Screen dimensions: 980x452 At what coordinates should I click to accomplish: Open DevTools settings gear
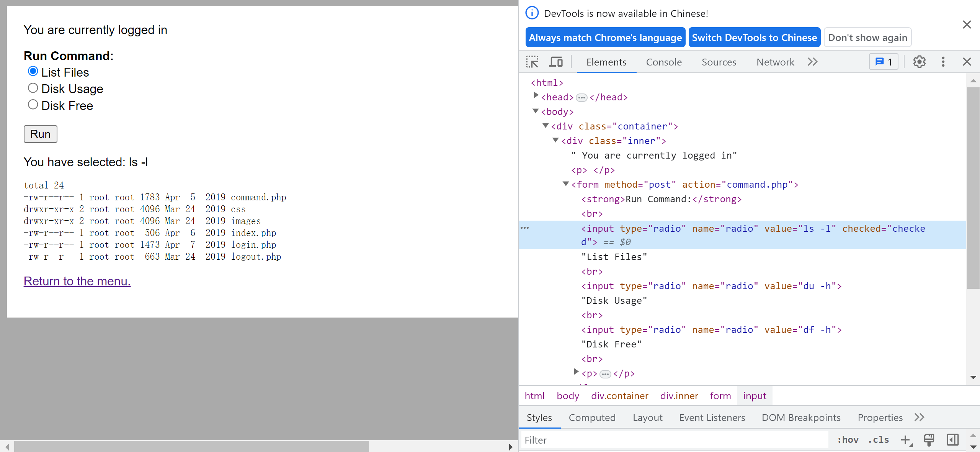pos(919,62)
